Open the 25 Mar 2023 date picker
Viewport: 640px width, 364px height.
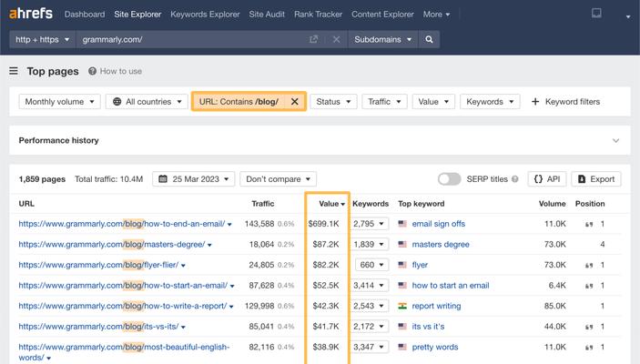coord(194,179)
